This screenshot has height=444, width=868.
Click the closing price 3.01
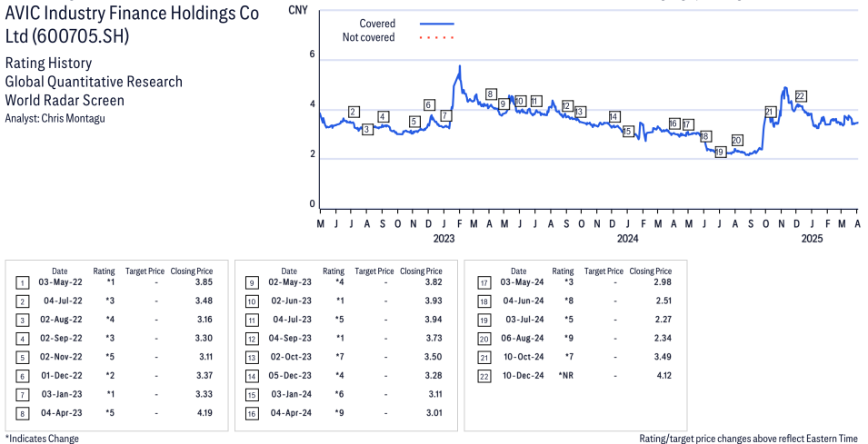coord(434,413)
